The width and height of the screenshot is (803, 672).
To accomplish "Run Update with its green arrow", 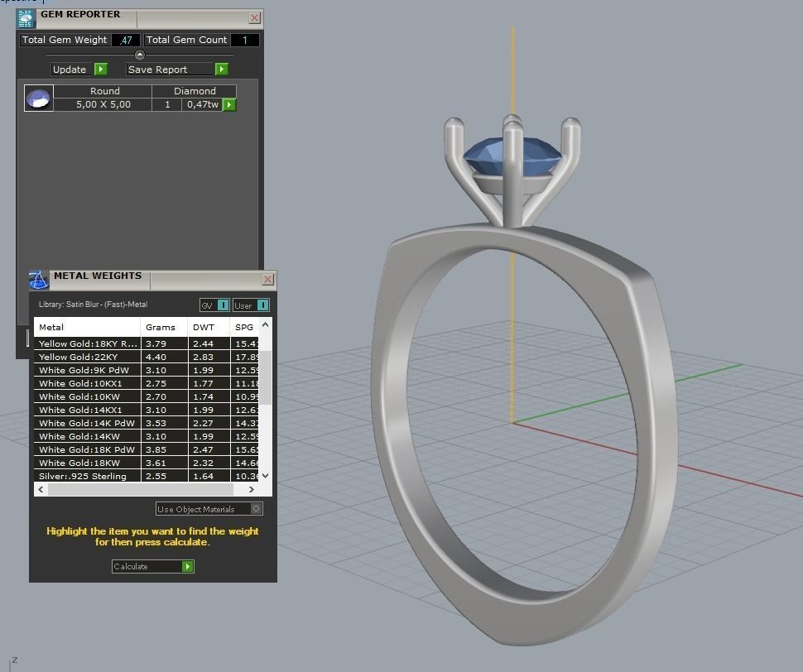I will click(101, 69).
